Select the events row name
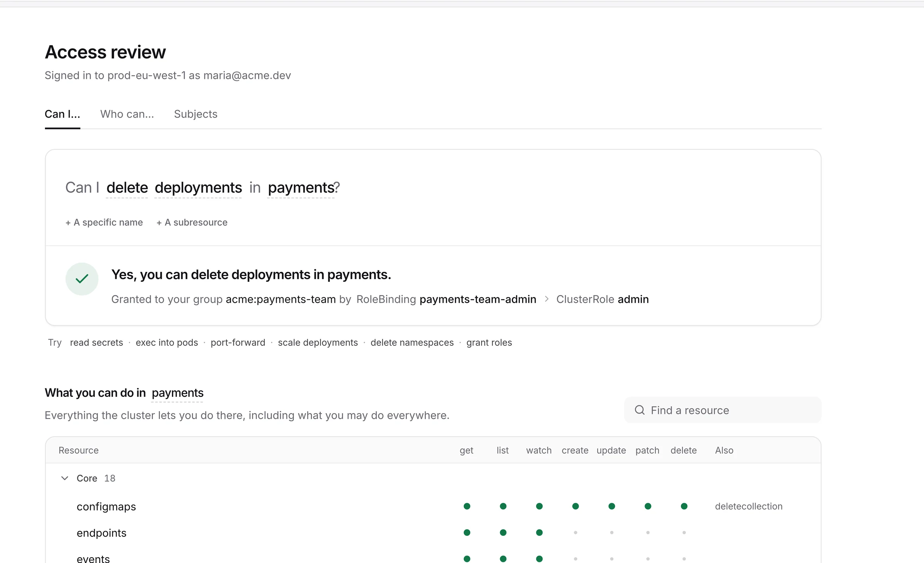The height and width of the screenshot is (563, 924). click(93, 559)
